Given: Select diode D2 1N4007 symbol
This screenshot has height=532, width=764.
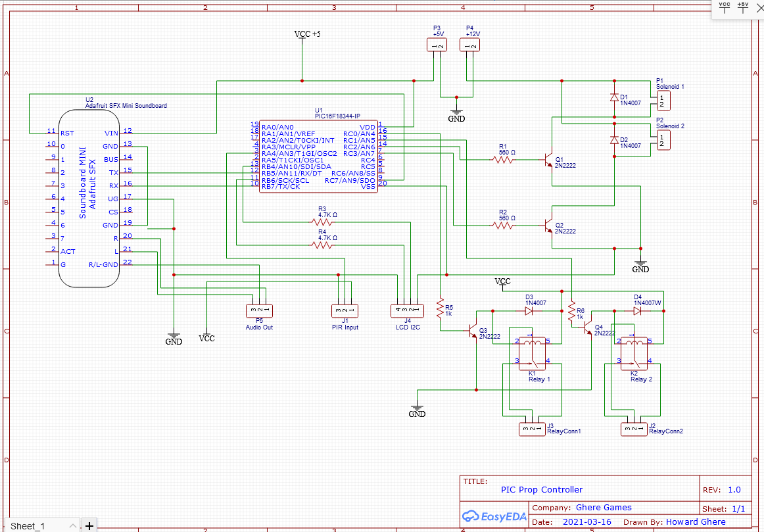Looking at the screenshot, I should coord(614,140).
